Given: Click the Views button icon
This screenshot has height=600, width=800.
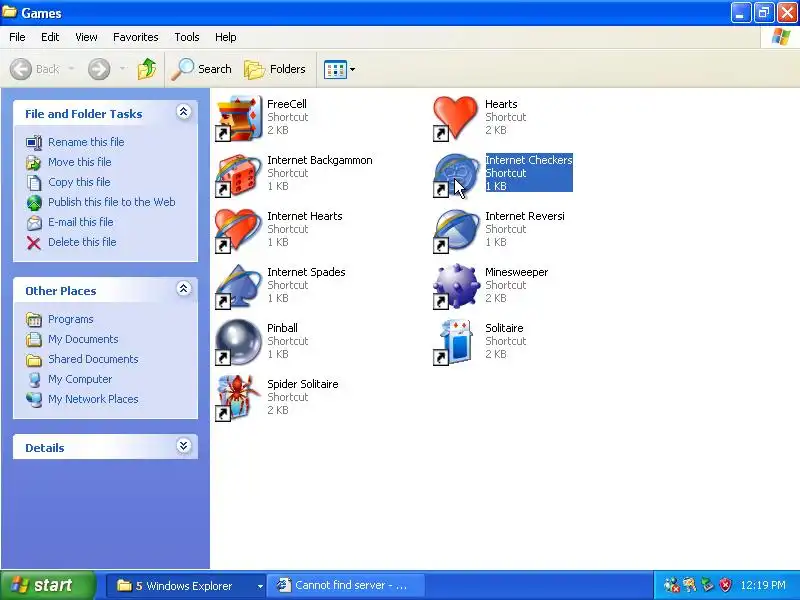Looking at the screenshot, I should [335, 69].
